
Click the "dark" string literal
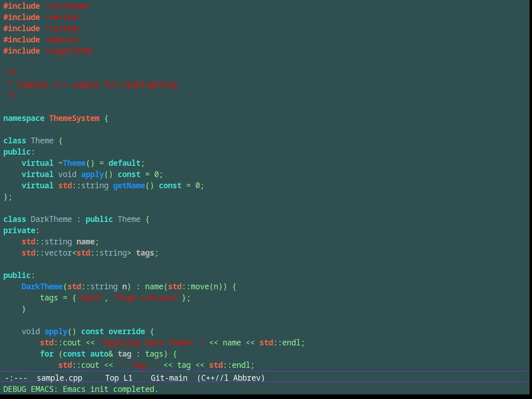(x=90, y=298)
